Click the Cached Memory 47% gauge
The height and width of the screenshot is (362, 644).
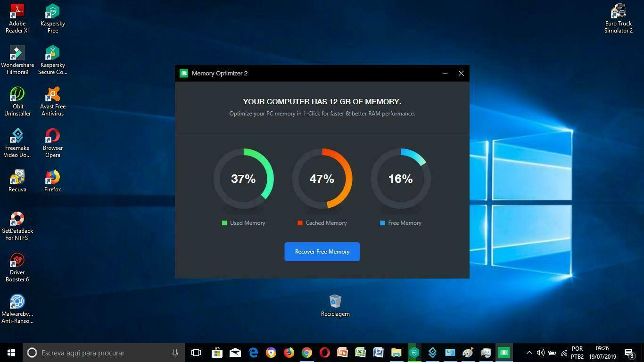[322, 179]
